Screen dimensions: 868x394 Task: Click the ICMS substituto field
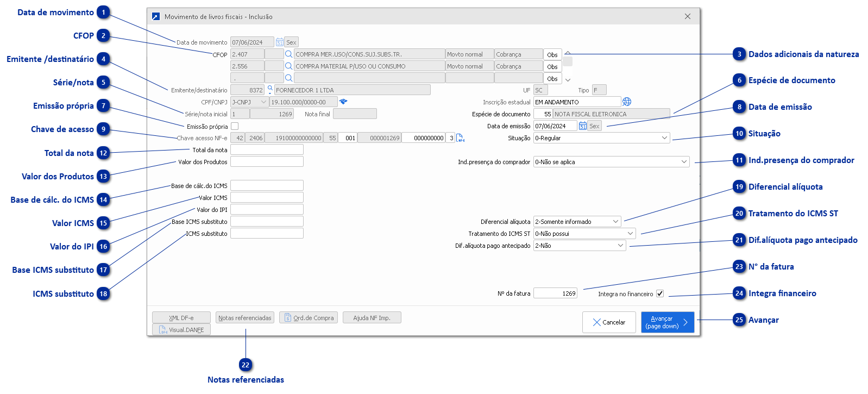[267, 234]
